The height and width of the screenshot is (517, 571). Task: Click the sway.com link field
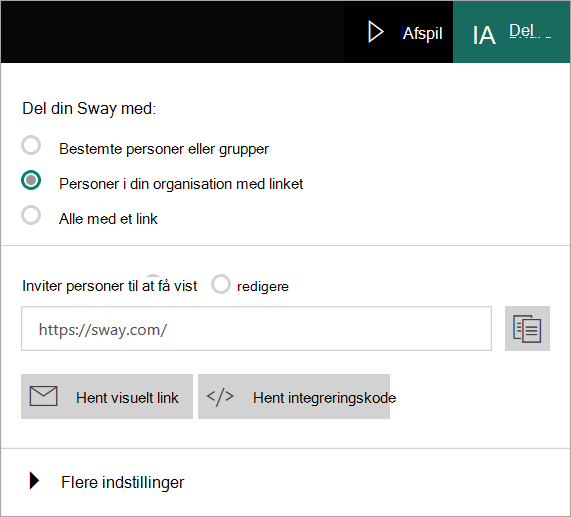(x=256, y=329)
